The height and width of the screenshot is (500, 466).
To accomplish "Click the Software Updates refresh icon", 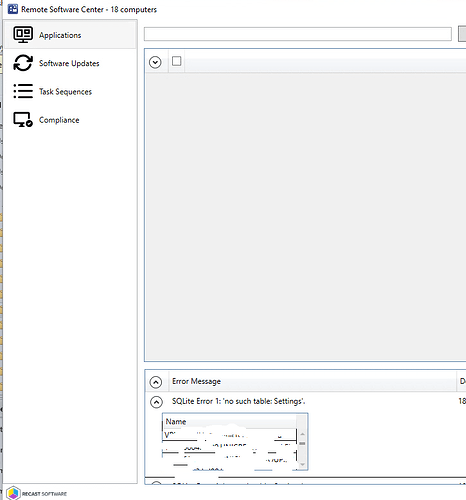I will [x=23, y=63].
